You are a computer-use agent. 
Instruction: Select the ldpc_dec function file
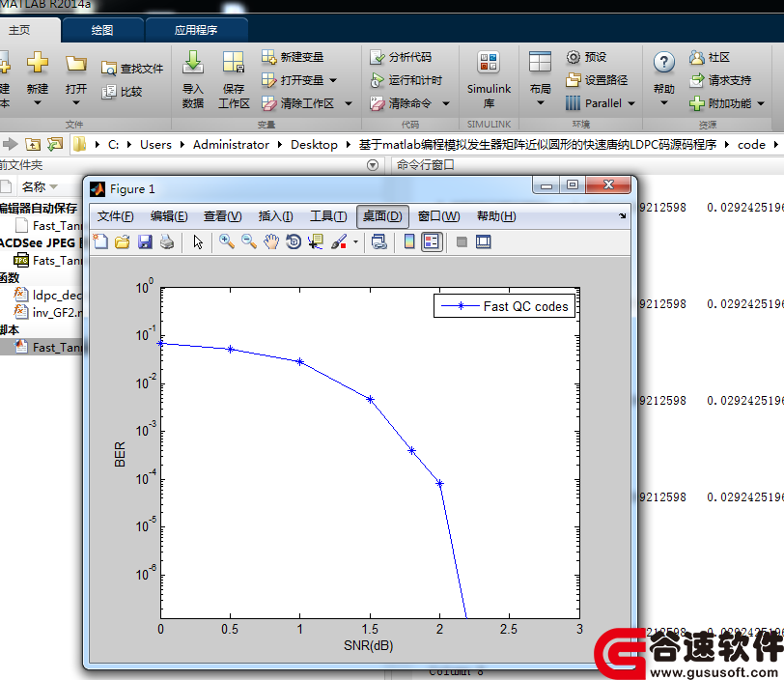coord(48,296)
